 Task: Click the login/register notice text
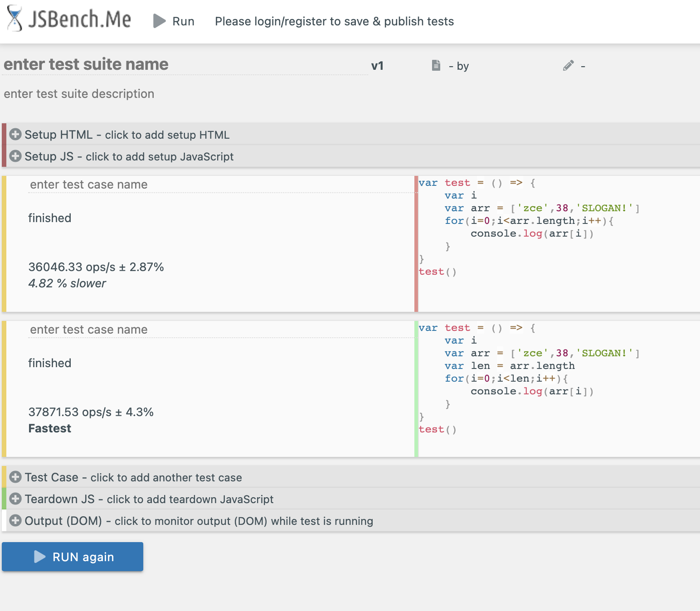tap(334, 21)
